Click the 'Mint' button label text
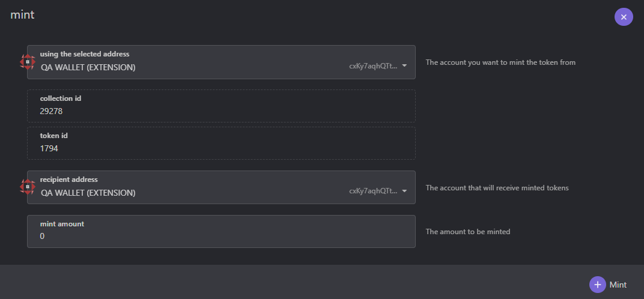644x299 pixels. tap(618, 285)
